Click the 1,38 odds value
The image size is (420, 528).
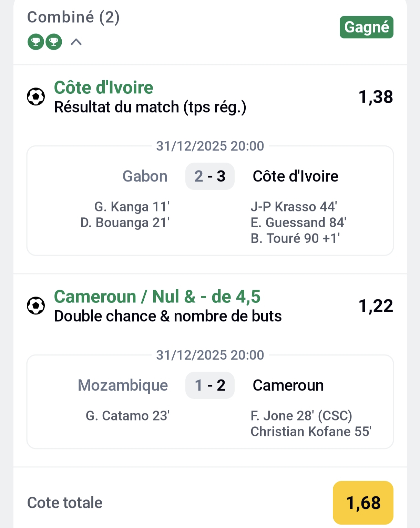tap(376, 97)
